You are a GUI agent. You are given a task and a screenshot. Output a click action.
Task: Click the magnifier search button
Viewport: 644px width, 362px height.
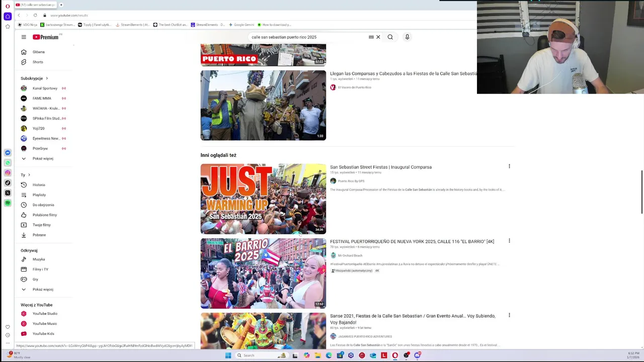[390, 37]
